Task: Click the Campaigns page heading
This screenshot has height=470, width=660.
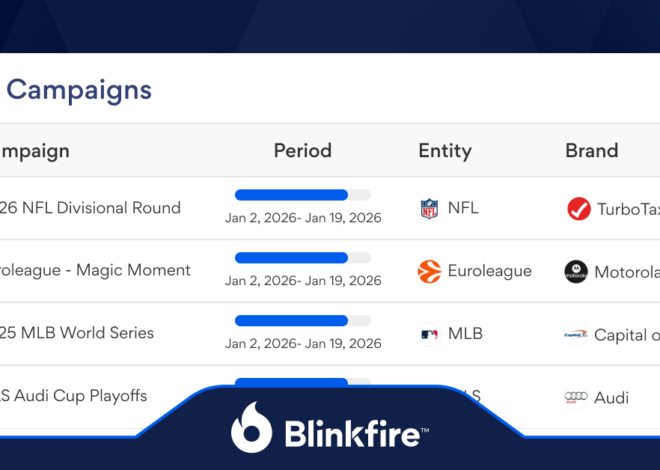Action: click(x=79, y=91)
